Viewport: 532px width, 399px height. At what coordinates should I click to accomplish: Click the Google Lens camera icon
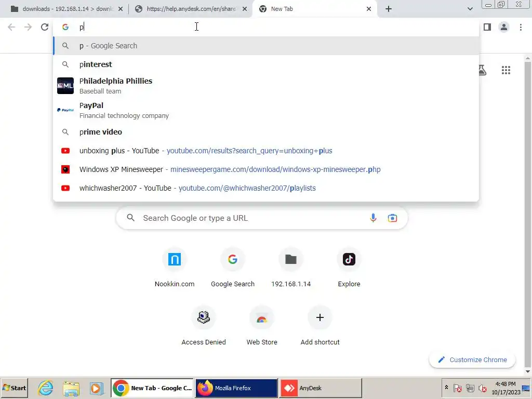[x=392, y=218]
